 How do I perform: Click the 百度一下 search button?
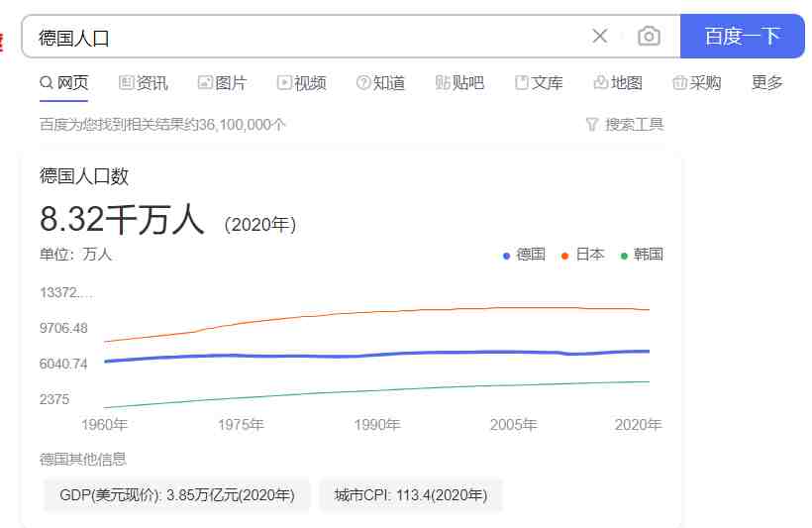tap(742, 36)
